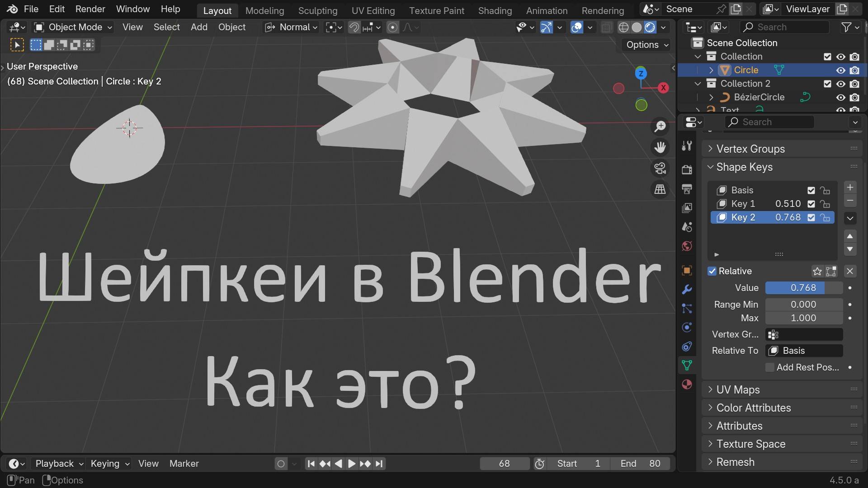Enable the Relative checkbox under Shape Keys
The width and height of the screenshot is (868, 488).
[712, 271]
